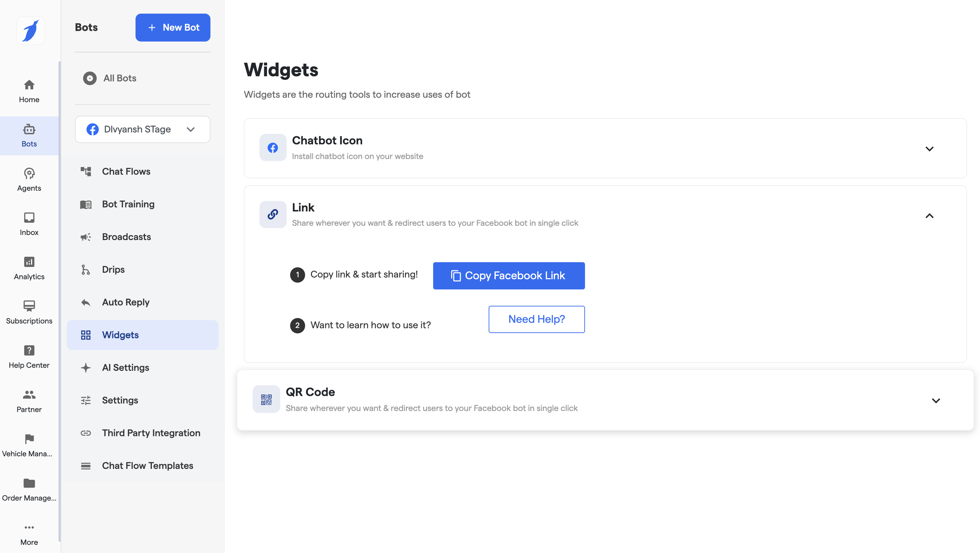Open the DIvyansh STage bot dropdown
The image size is (980, 553).
click(142, 129)
